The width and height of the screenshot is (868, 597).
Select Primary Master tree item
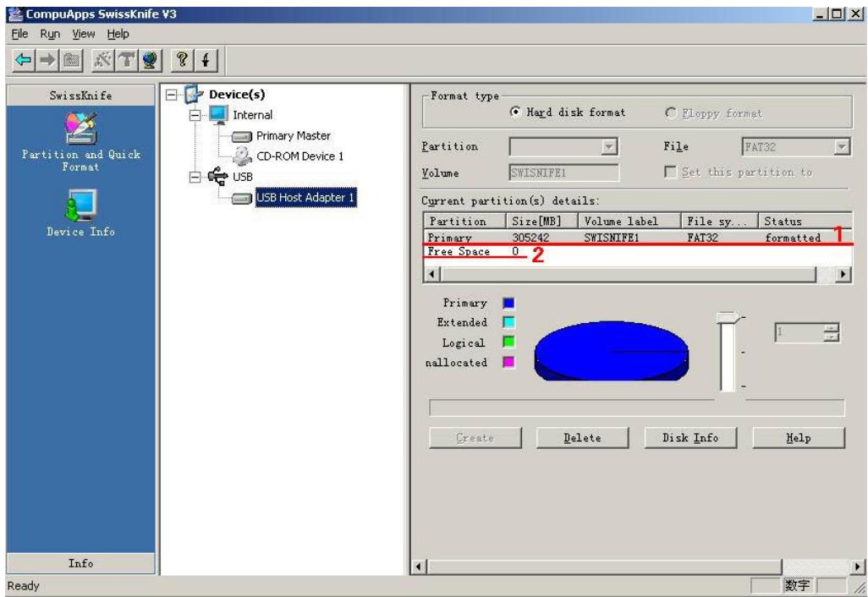click(294, 136)
